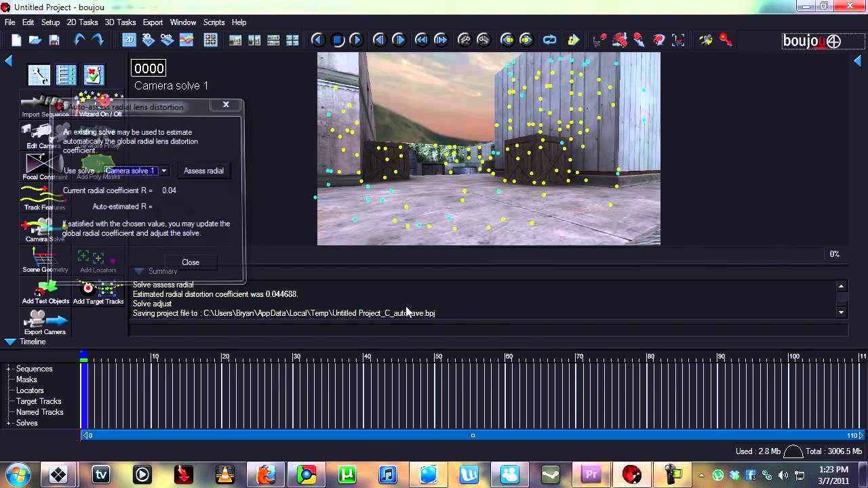Switch to Orth orthographic view
Viewport: 868px width, 488px height.
coord(167,41)
